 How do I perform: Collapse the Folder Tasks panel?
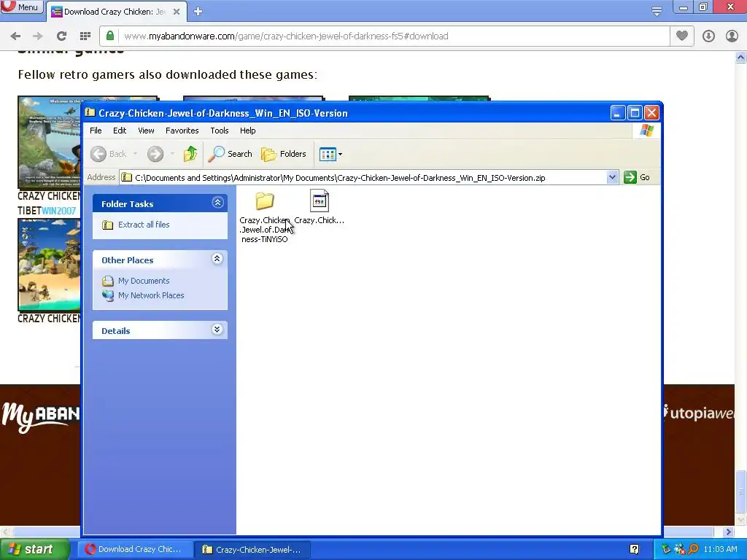tap(217, 203)
